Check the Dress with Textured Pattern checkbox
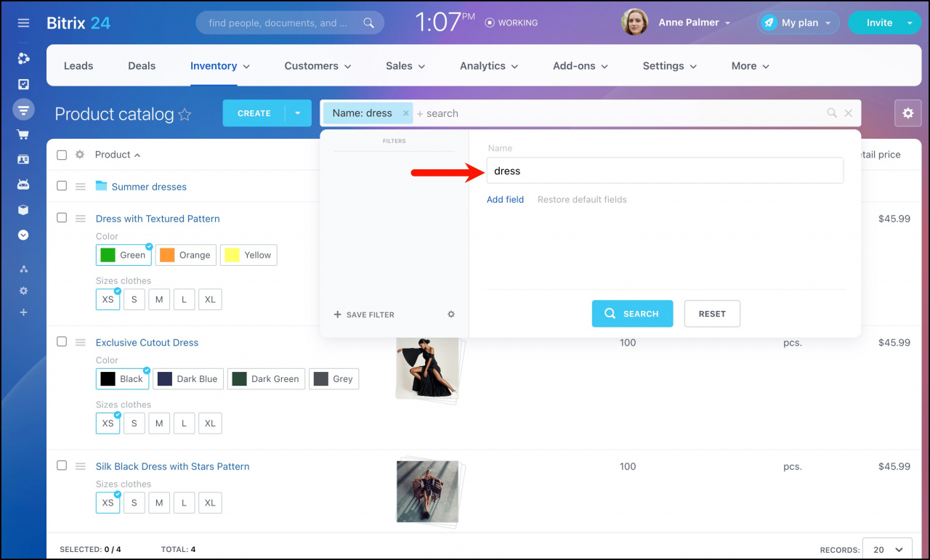Viewport: 930px width, 560px height. pyautogui.click(x=62, y=217)
